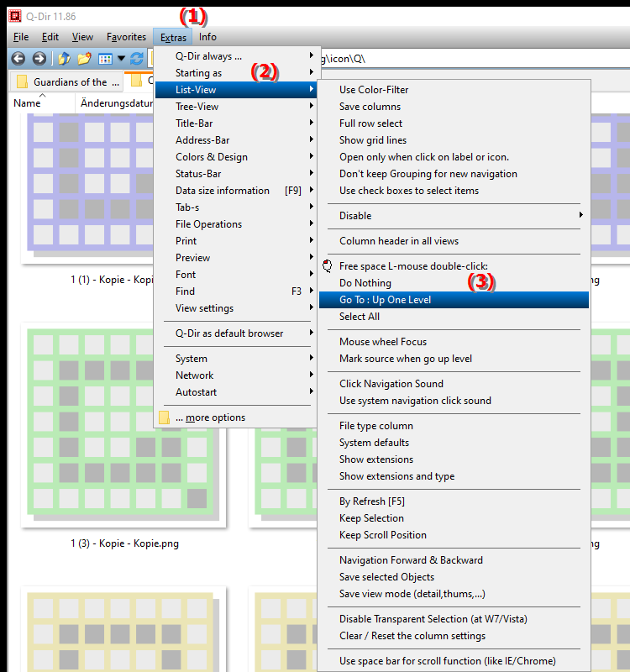Image resolution: width=630 pixels, height=672 pixels.
Task: Open the File menu
Action: pyautogui.click(x=21, y=37)
